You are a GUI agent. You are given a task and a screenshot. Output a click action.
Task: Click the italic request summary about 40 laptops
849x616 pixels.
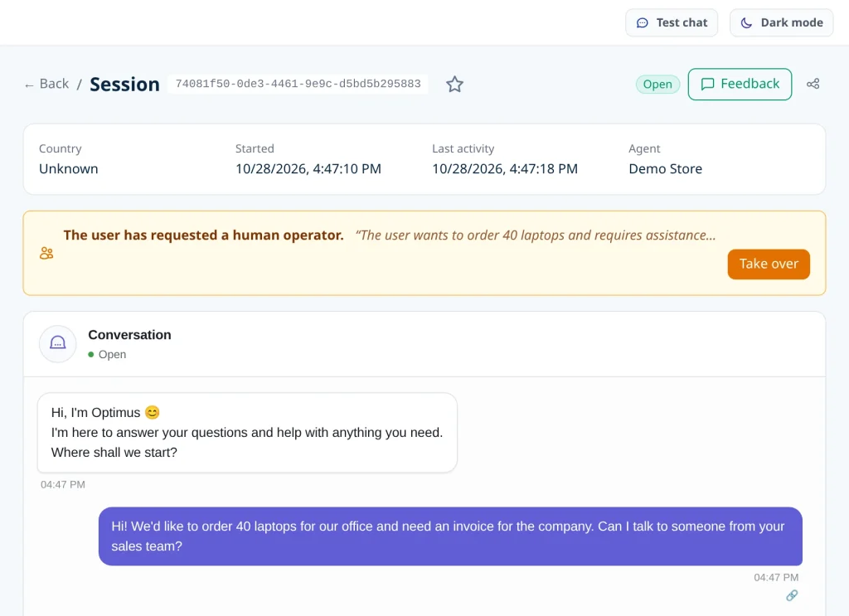coord(536,235)
